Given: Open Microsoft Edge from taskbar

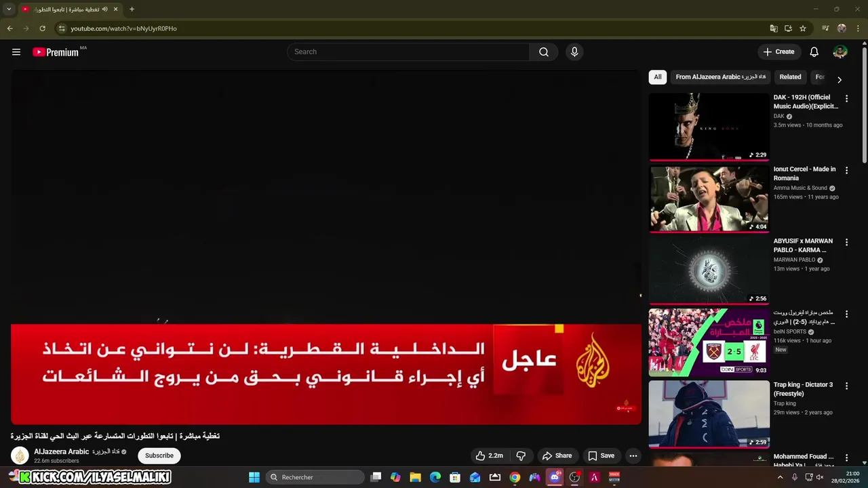Looking at the screenshot, I should click(435, 477).
